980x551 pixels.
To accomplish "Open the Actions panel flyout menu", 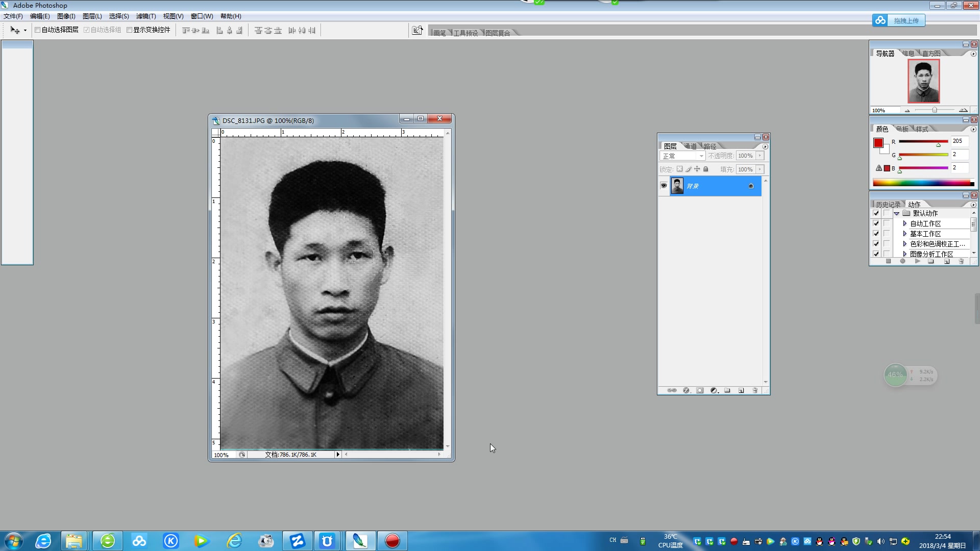I will click(x=973, y=205).
